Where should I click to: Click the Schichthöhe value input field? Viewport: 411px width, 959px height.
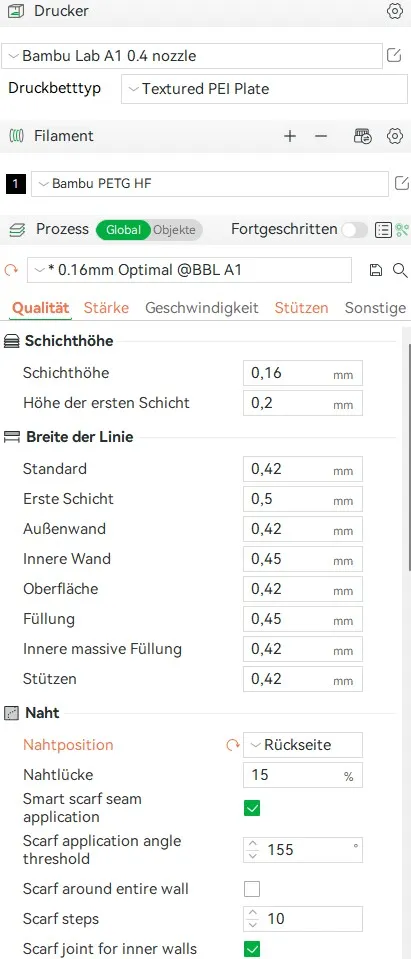point(303,373)
